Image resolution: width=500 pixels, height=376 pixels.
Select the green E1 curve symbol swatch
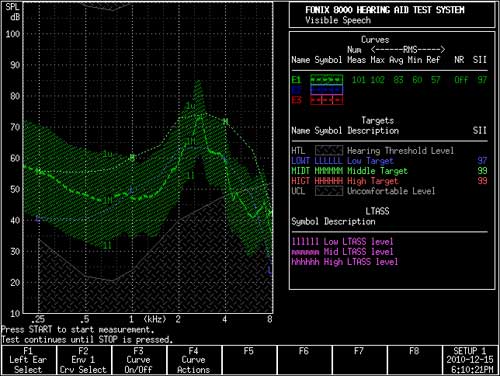(x=326, y=80)
